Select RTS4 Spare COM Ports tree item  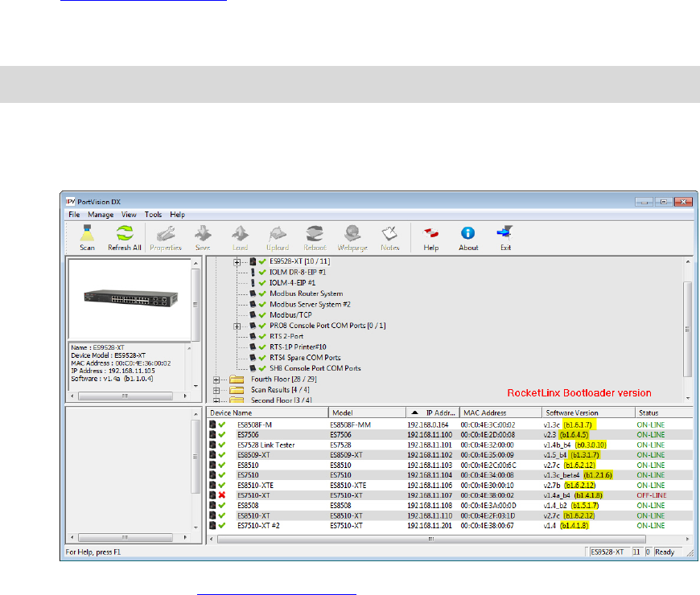tap(305, 358)
